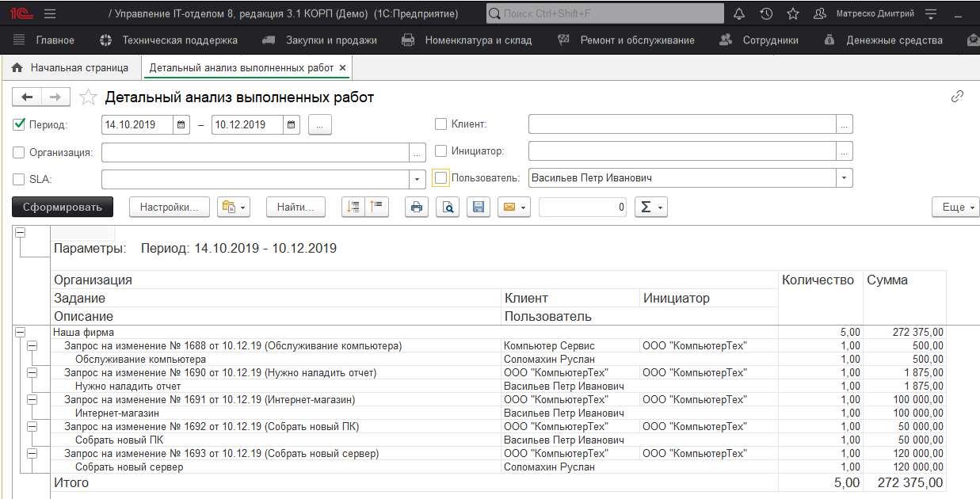Enable the Пользователь filter checkbox
Screen dimensions: 980x499
coord(441,178)
